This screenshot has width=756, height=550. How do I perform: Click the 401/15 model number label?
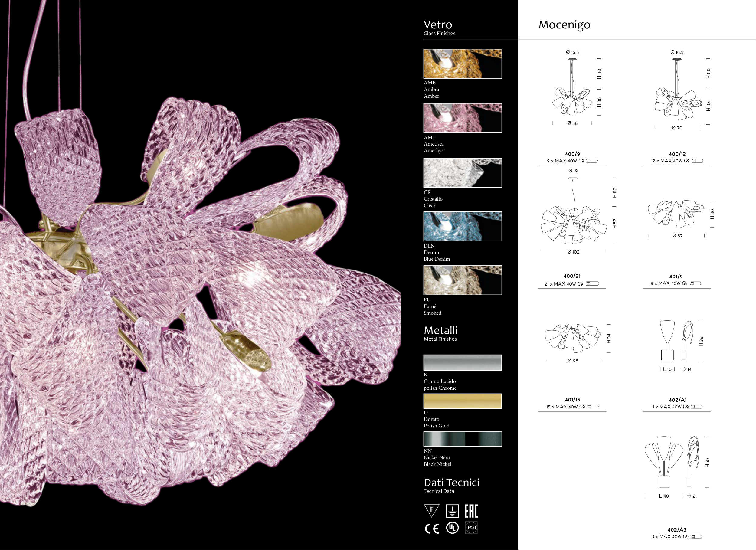coord(572,400)
